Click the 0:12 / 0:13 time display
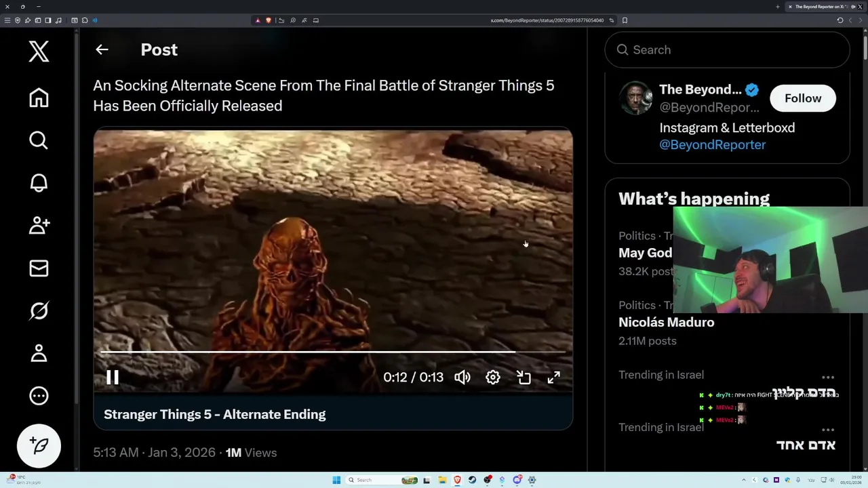 pos(413,378)
